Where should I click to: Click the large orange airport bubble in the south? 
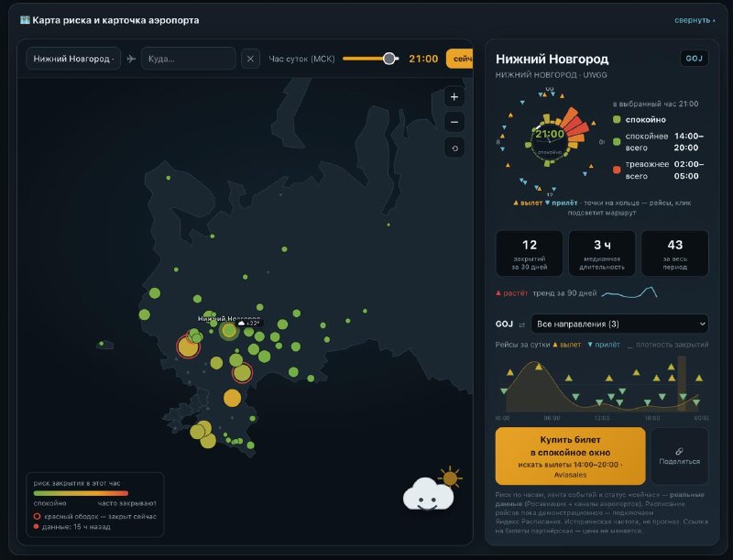[x=232, y=398]
